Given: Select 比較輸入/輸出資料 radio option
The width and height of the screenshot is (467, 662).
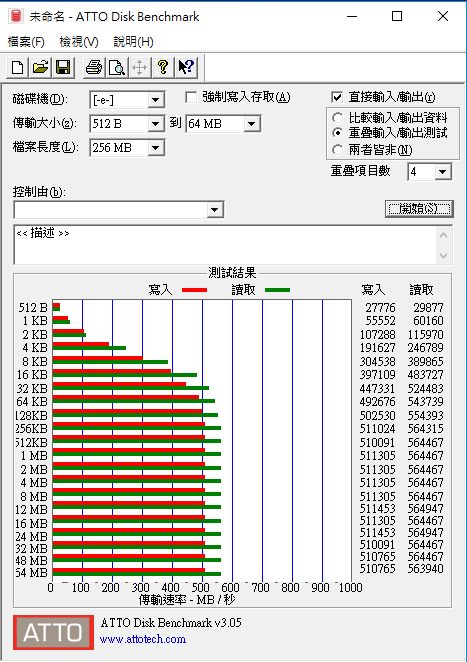Looking at the screenshot, I should (x=337, y=118).
